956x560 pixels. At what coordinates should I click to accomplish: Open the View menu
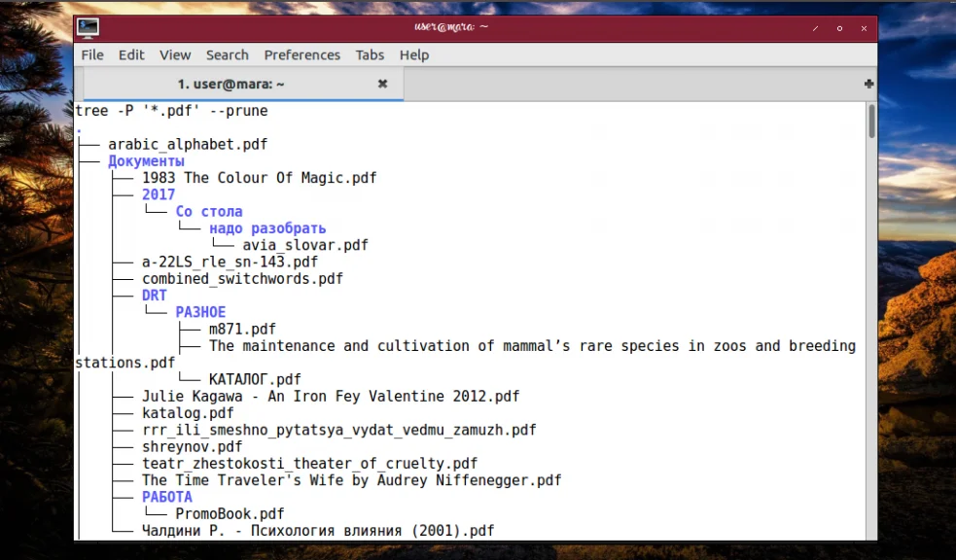pyautogui.click(x=175, y=55)
